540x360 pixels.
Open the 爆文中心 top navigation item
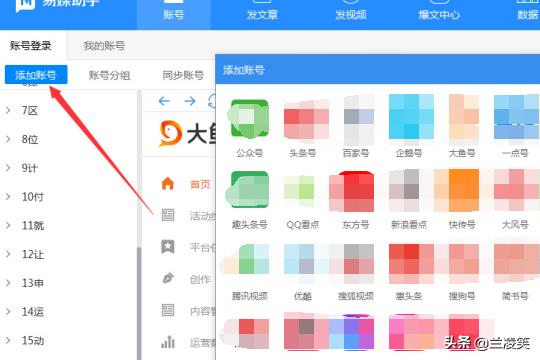(439, 14)
